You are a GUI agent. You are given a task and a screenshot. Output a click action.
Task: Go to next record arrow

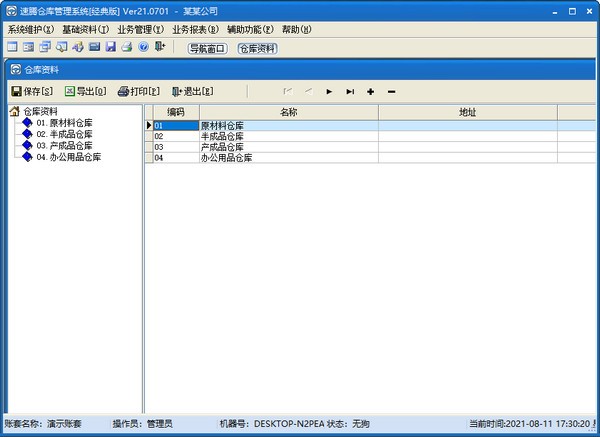(329, 92)
